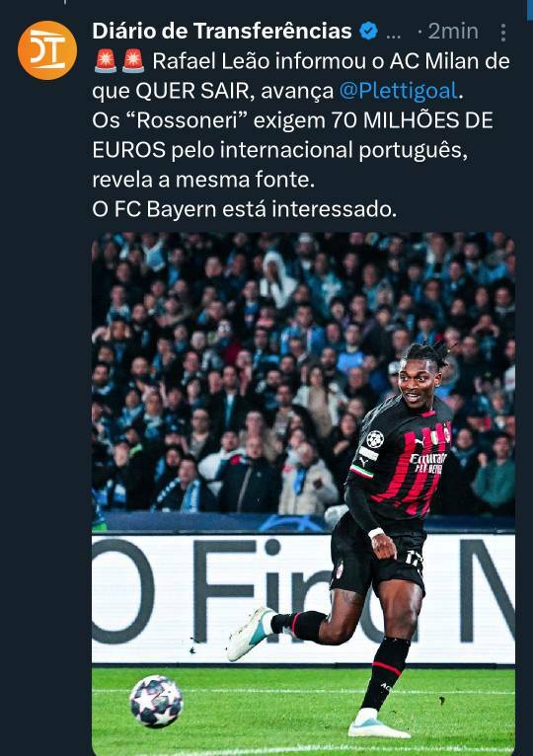The image size is (533, 756).
Task: Click the truncated handle ellipsis after badge
Action: point(394,36)
